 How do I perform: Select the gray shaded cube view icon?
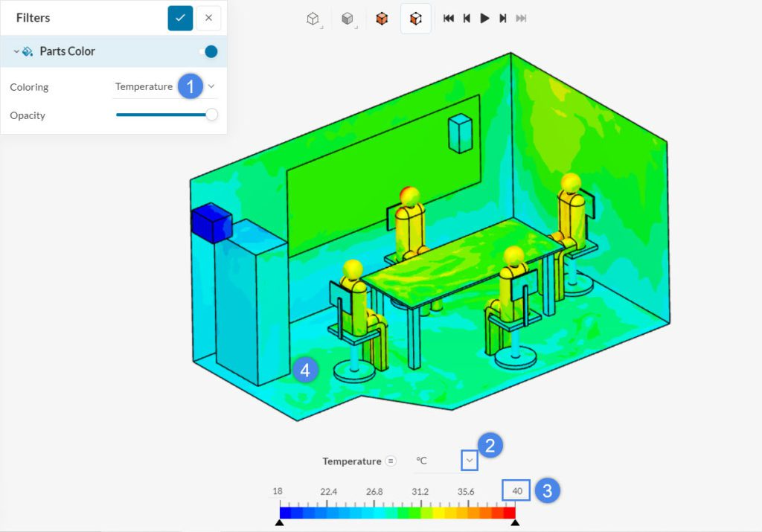click(x=347, y=19)
